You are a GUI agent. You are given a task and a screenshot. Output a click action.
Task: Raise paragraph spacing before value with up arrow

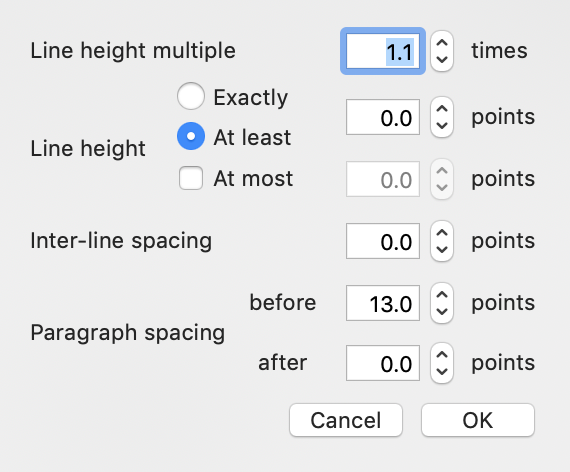(442, 295)
